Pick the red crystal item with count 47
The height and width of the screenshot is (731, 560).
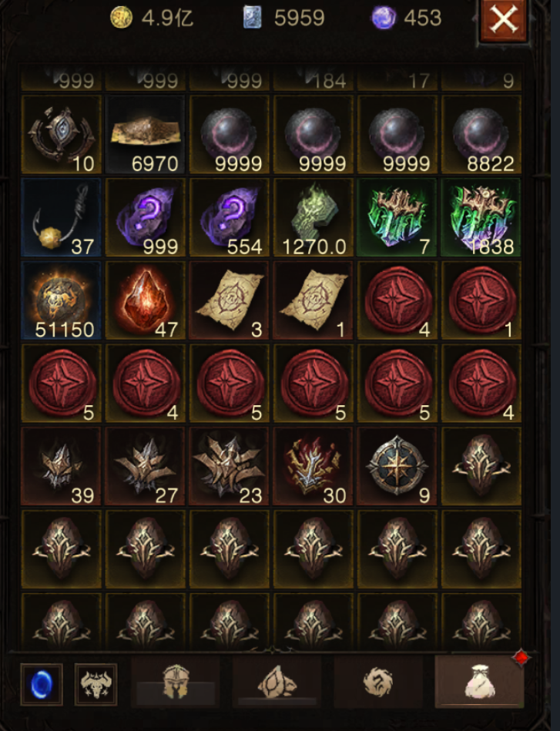pyautogui.click(x=146, y=300)
